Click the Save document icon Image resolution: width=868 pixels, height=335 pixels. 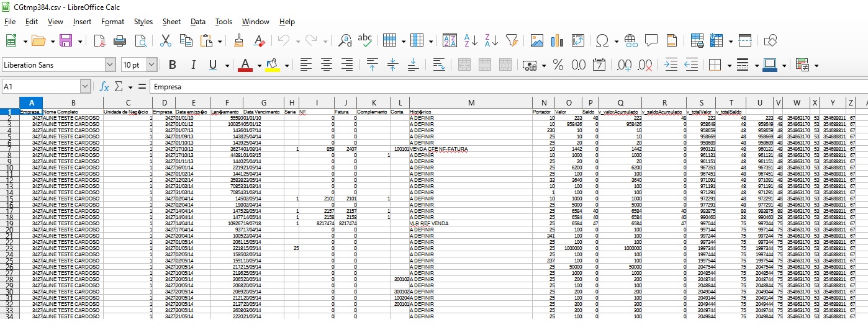coord(66,41)
